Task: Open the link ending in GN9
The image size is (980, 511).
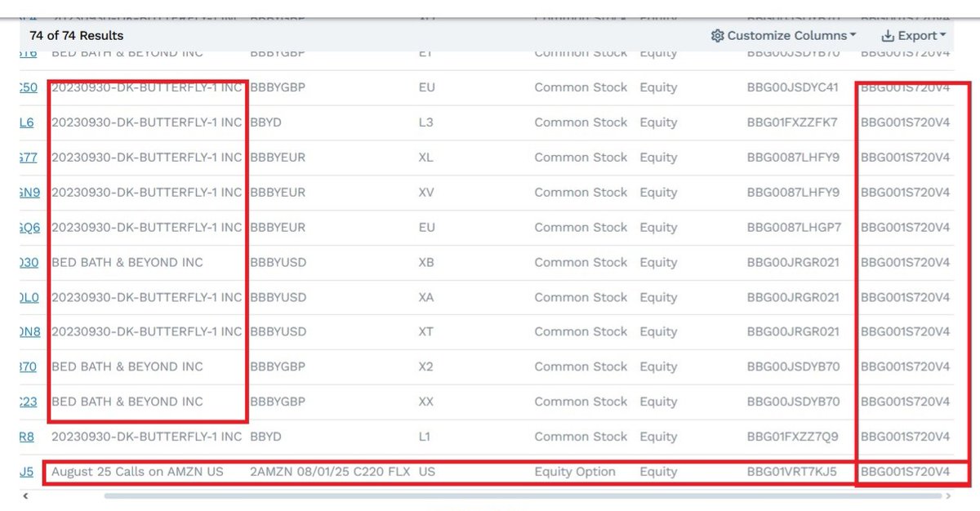Action: (x=29, y=193)
